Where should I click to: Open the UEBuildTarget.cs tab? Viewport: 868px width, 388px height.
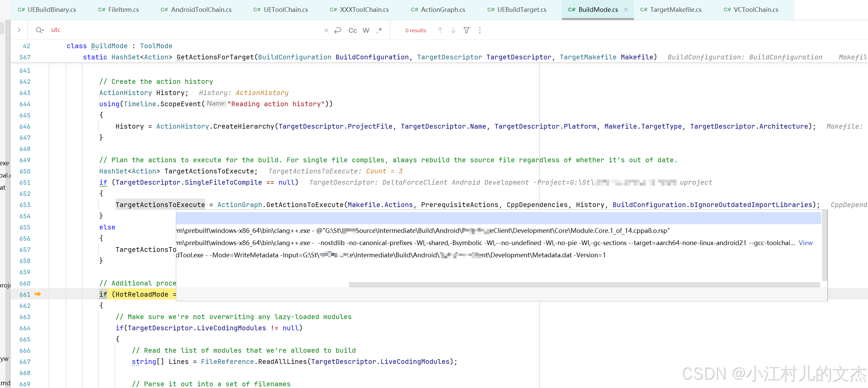[x=521, y=10]
